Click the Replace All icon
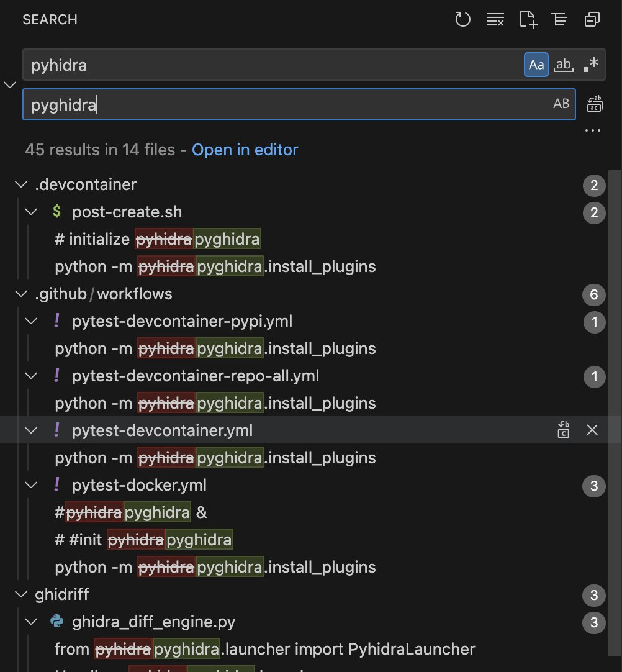 pos(595,104)
